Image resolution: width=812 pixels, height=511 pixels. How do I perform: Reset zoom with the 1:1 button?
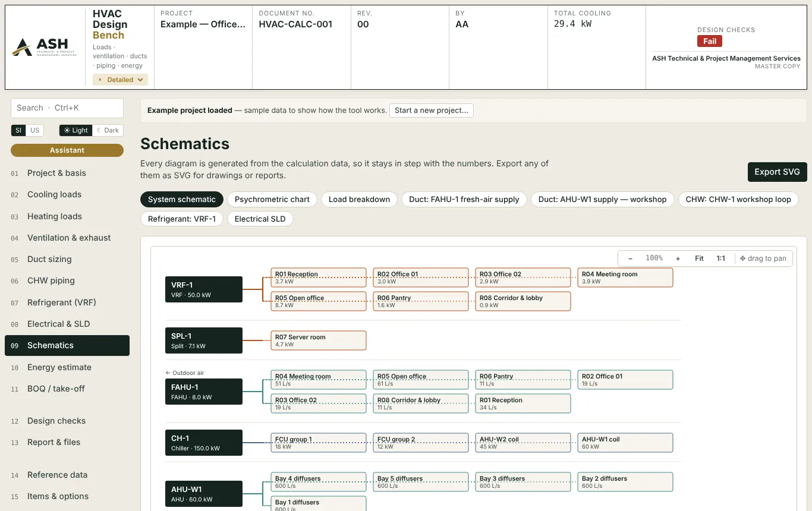(721, 258)
